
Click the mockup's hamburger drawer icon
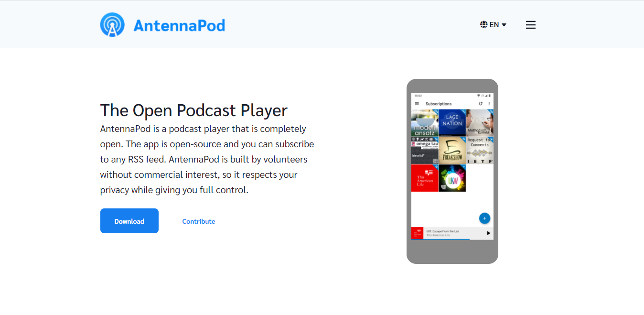(x=417, y=104)
